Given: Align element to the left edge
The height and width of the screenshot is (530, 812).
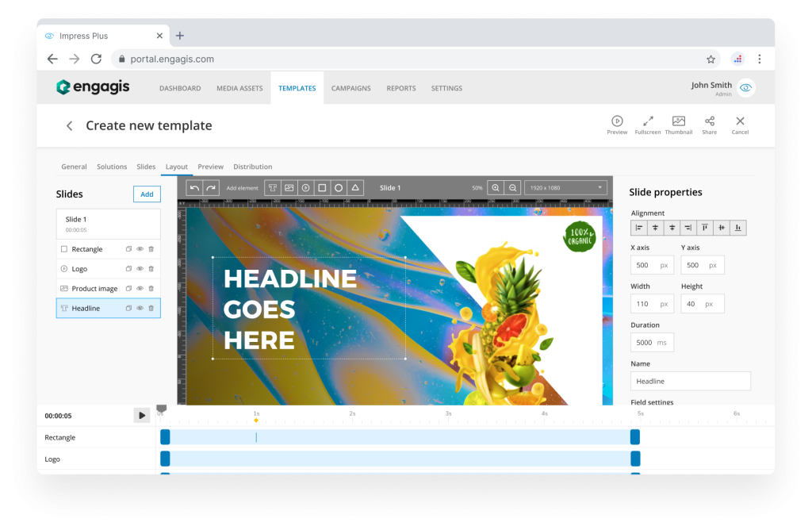Looking at the screenshot, I should [638, 228].
